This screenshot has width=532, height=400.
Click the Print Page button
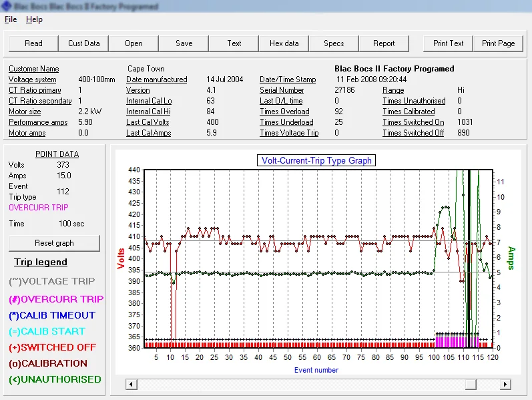pos(499,43)
